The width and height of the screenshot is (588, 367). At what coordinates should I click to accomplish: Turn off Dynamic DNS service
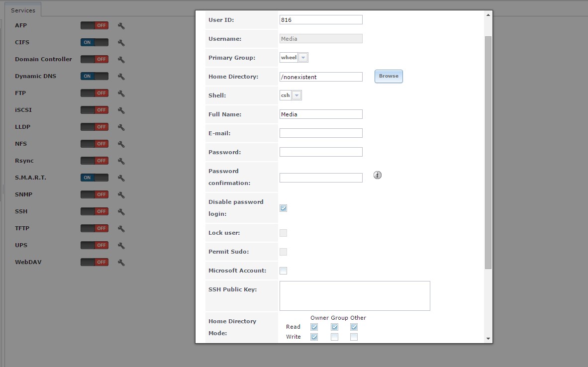tap(95, 76)
